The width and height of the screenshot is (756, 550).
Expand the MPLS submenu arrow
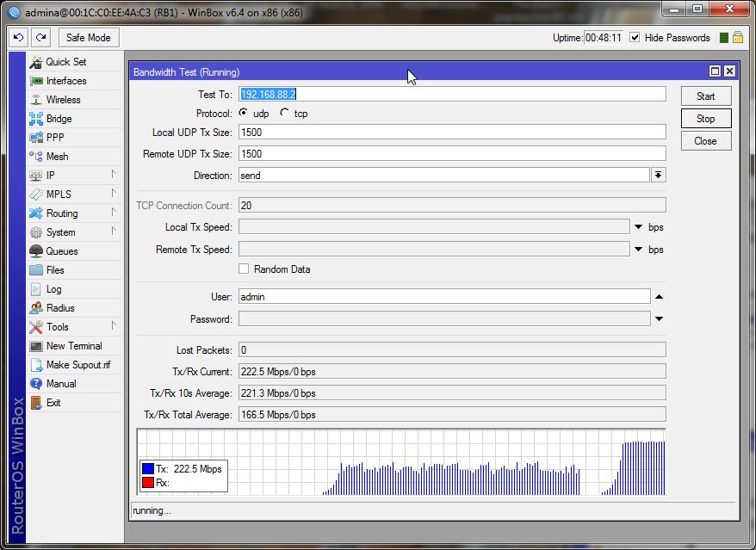click(x=114, y=193)
